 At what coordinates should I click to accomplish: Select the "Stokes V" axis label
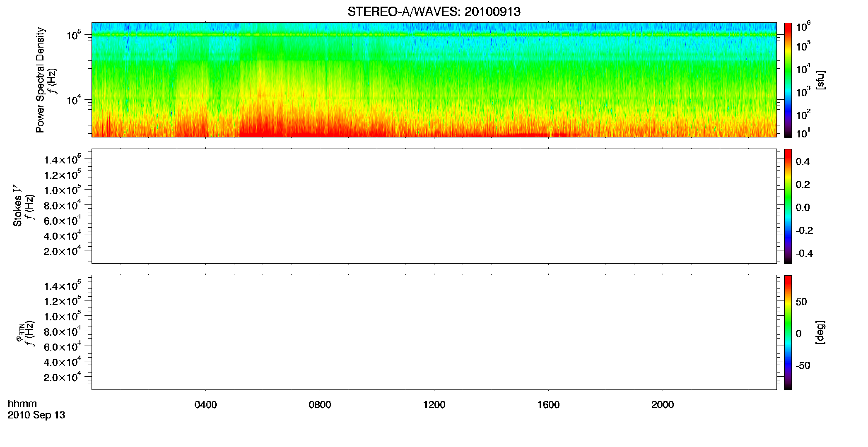point(17,206)
